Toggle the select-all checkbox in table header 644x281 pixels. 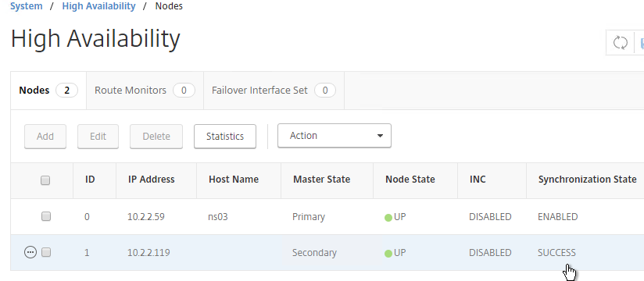pos(45,180)
